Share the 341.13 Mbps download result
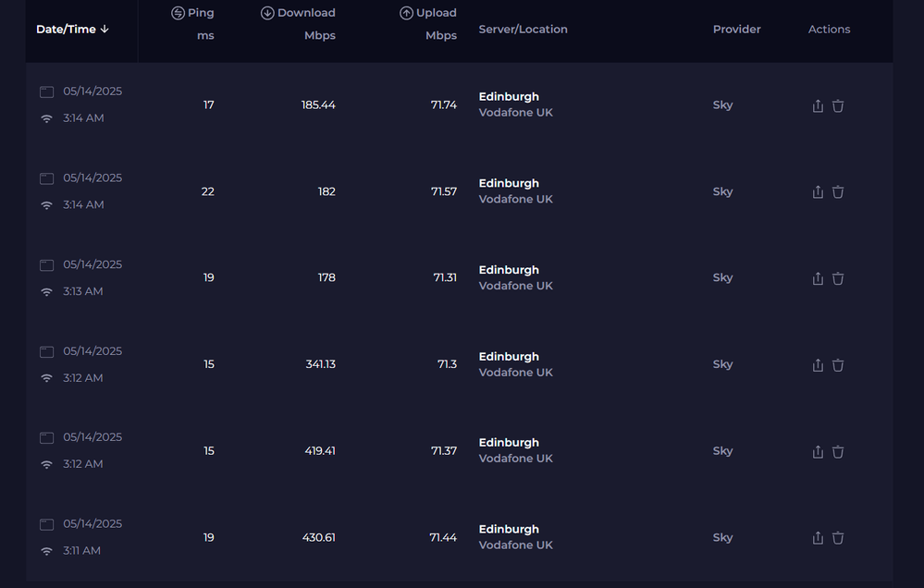 pos(818,365)
